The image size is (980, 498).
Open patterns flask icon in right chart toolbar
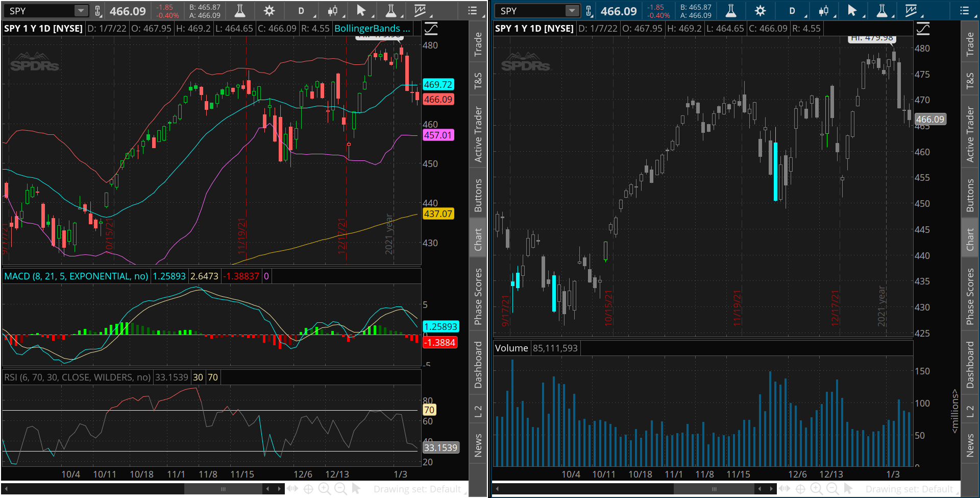pos(882,11)
